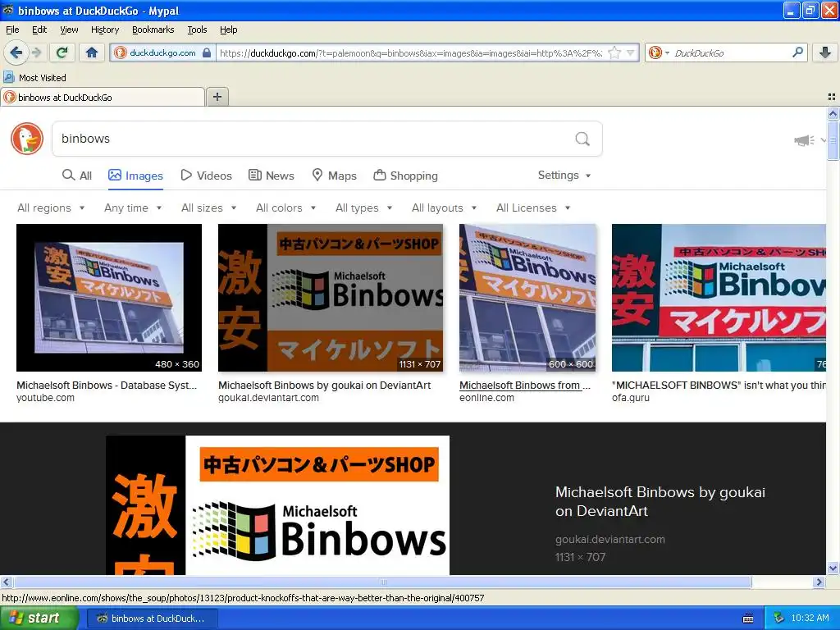Click the DuckDuckGo search magnifier button
840x630 pixels.
(x=582, y=139)
